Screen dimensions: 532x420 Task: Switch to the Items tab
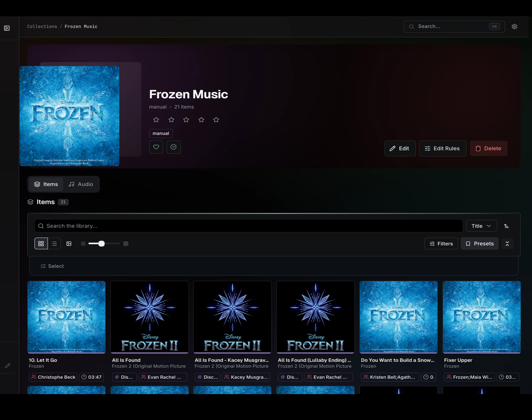[x=46, y=184]
